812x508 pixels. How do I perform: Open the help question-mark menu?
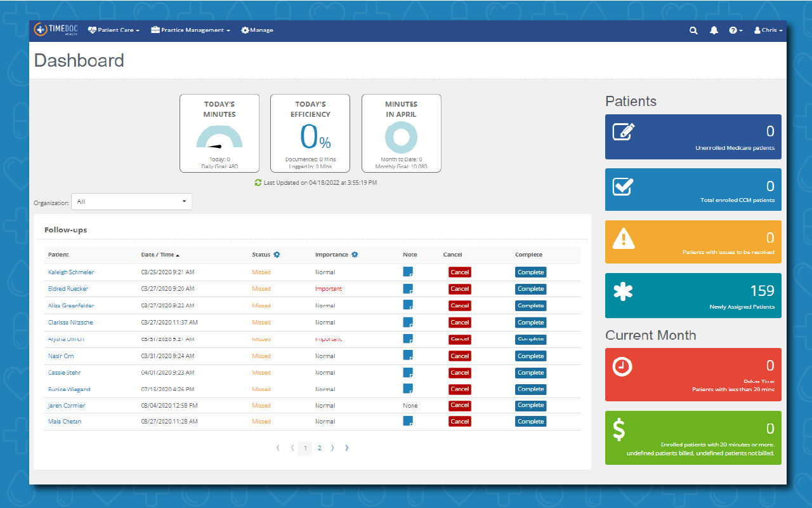tap(736, 30)
